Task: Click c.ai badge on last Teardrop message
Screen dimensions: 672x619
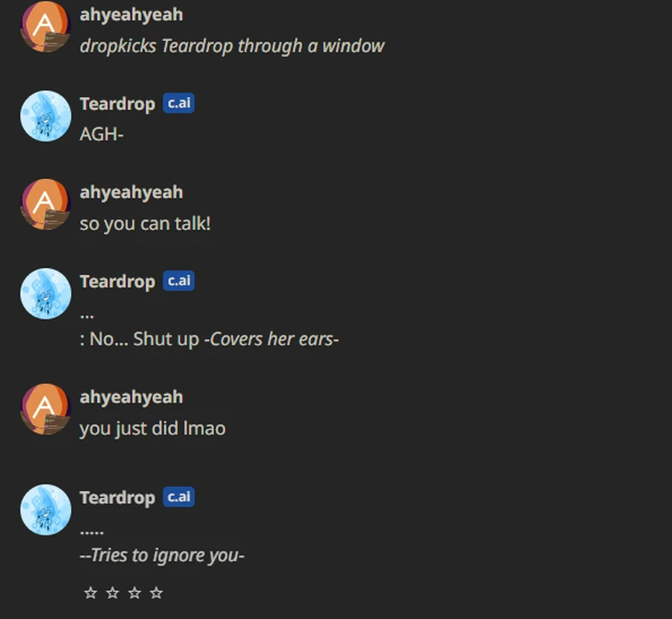Action: point(179,497)
